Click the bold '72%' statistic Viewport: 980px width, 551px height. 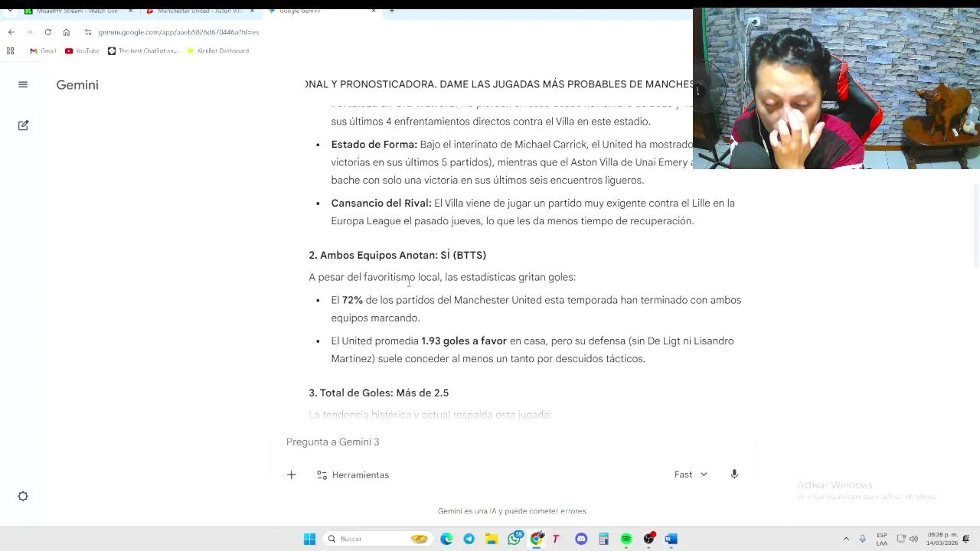[352, 300]
